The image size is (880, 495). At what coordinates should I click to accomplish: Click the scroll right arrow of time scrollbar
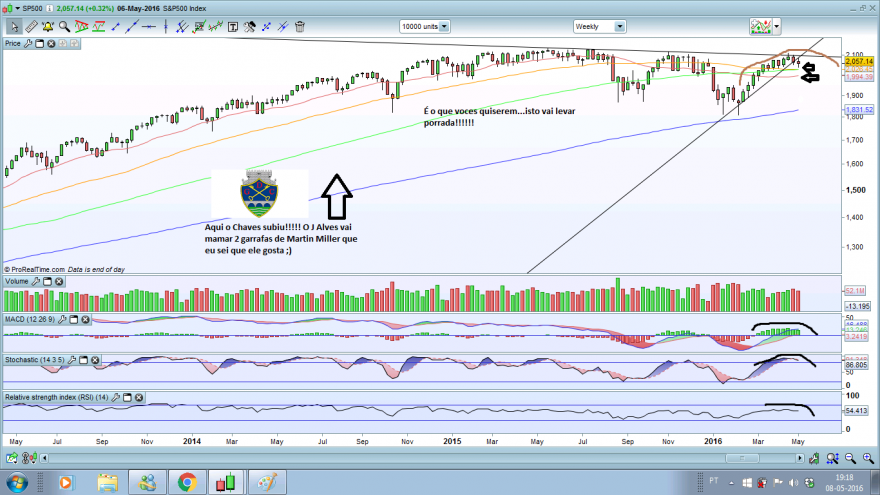click(x=800, y=459)
